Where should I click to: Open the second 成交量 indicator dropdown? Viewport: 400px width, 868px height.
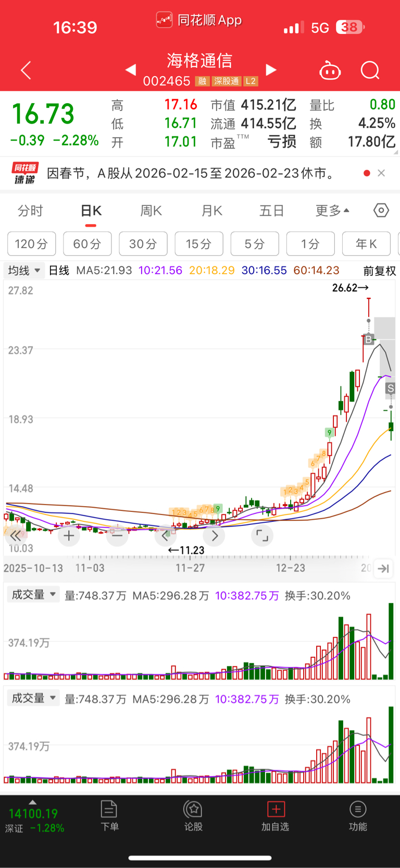[x=33, y=698]
